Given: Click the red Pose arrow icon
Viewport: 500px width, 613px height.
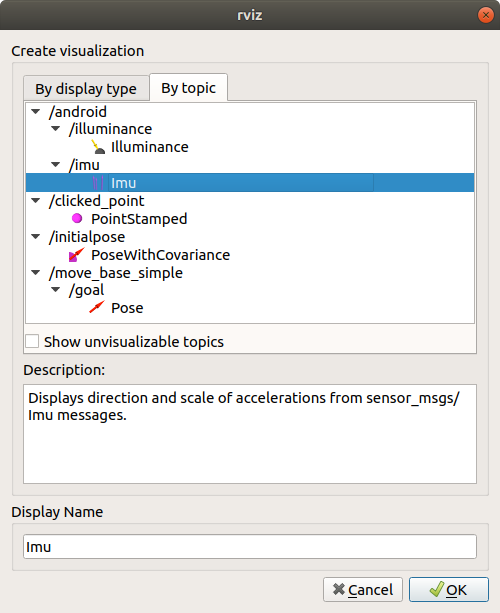Looking at the screenshot, I should [x=97, y=307].
